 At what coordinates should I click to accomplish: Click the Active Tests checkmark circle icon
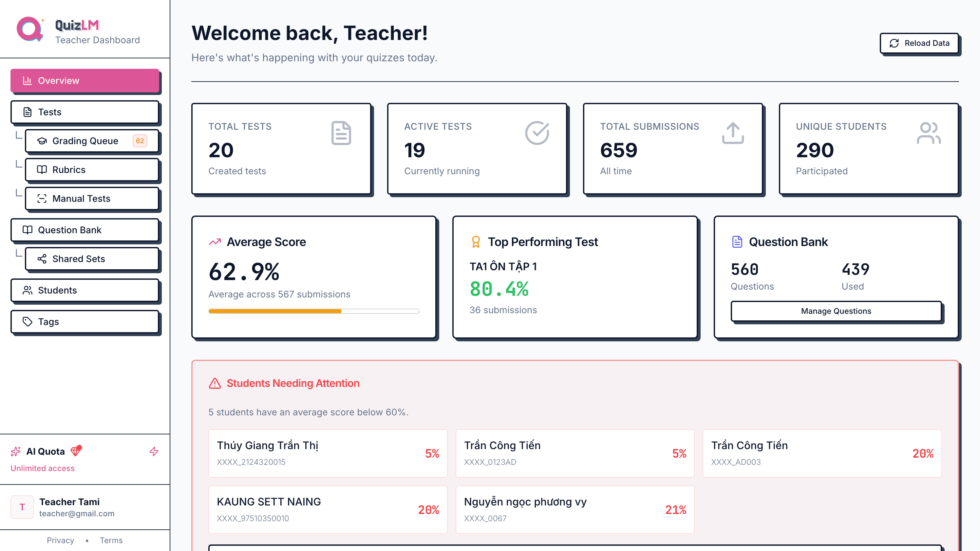[x=537, y=133]
